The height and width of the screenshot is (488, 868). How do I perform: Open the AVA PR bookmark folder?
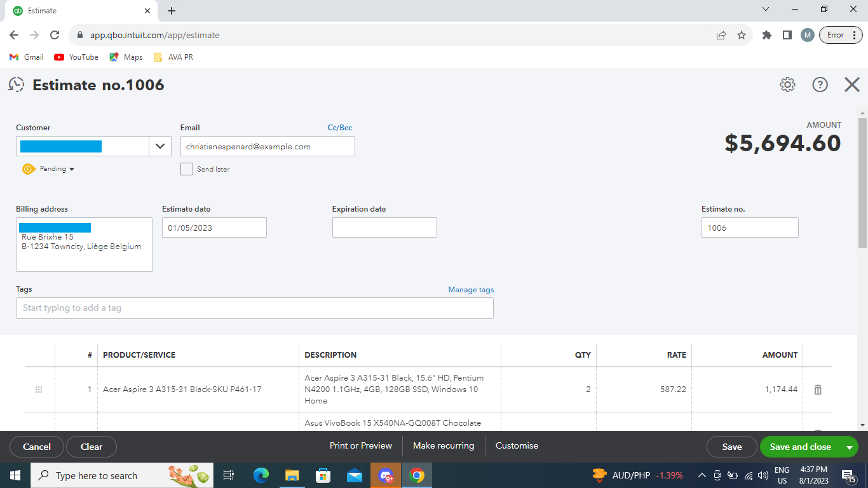[173, 57]
